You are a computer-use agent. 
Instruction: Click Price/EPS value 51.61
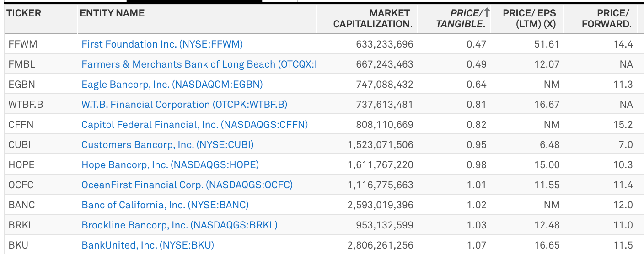coord(547,44)
